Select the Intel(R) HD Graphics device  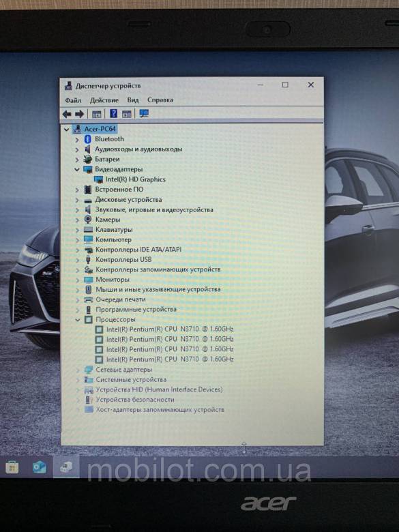click(x=135, y=179)
